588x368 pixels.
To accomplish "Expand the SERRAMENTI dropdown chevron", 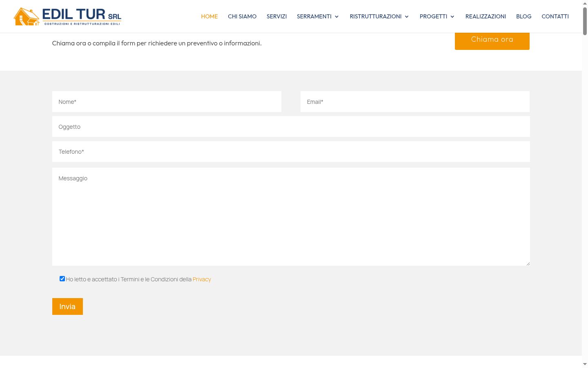I will [x=337, y=17].
